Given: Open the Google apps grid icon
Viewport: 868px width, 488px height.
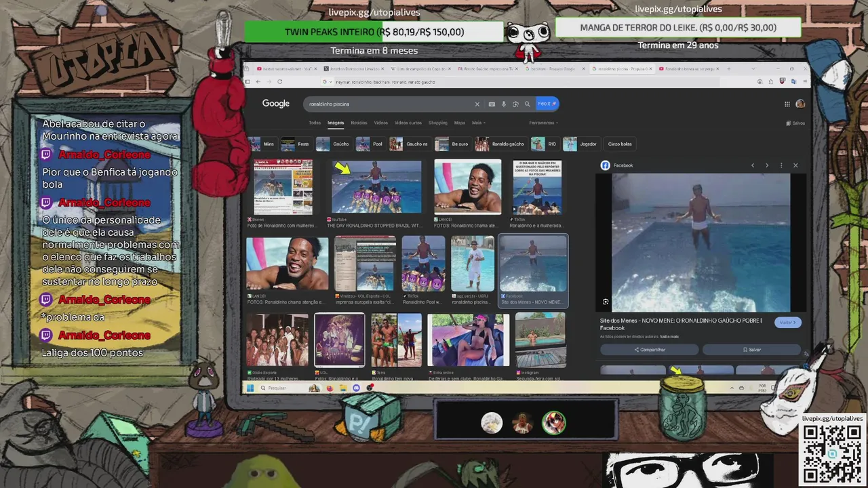Looking at the screenshot, I should [787, 104].
